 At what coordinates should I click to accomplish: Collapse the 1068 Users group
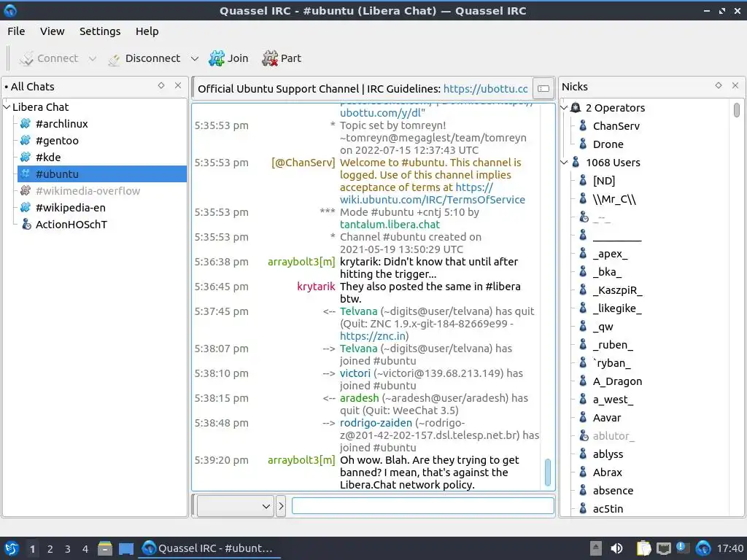pos(565,163)
